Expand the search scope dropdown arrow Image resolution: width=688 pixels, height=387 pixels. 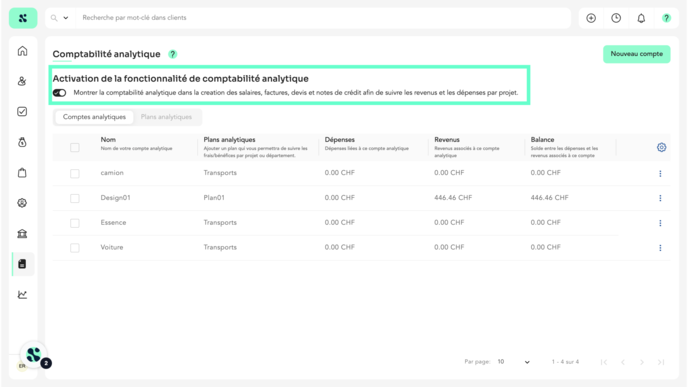tap(66, 18)
